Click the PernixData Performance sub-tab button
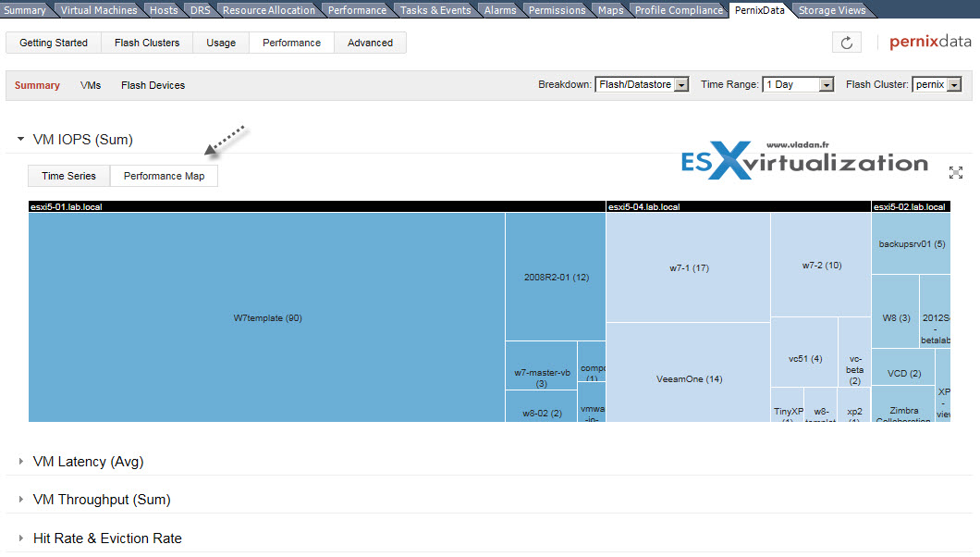Image resolution: width=980 pixels, height=557 pixels. coord(291,43)
